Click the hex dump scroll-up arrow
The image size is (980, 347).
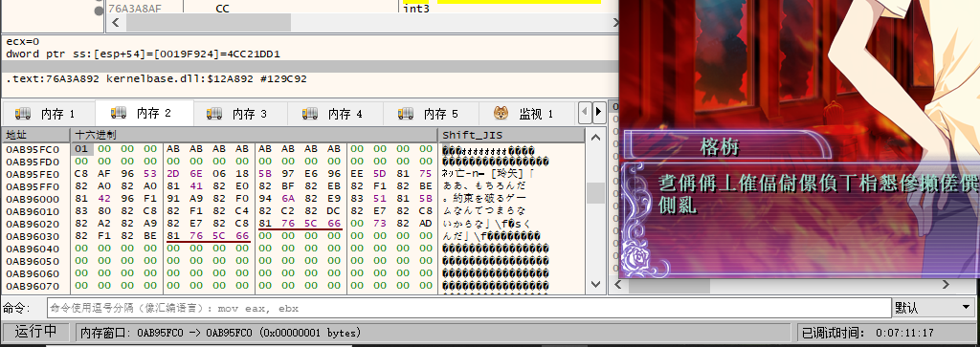[x=595, y=138]
